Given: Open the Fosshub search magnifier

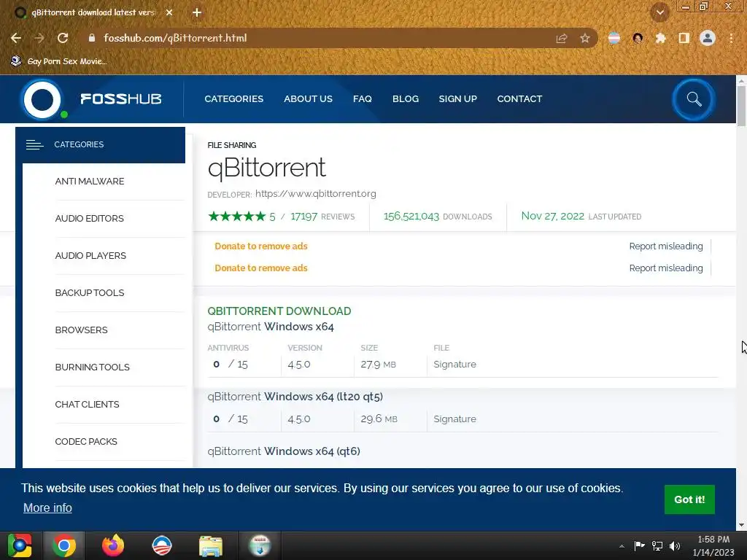Looking at the screenshot, I should [694, 99].
